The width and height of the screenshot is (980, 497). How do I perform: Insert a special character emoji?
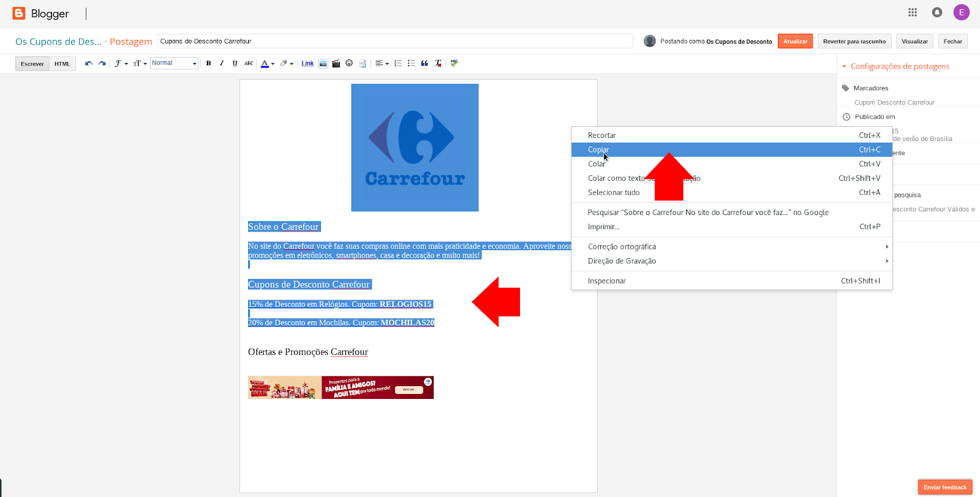click(x=349, y=63)
